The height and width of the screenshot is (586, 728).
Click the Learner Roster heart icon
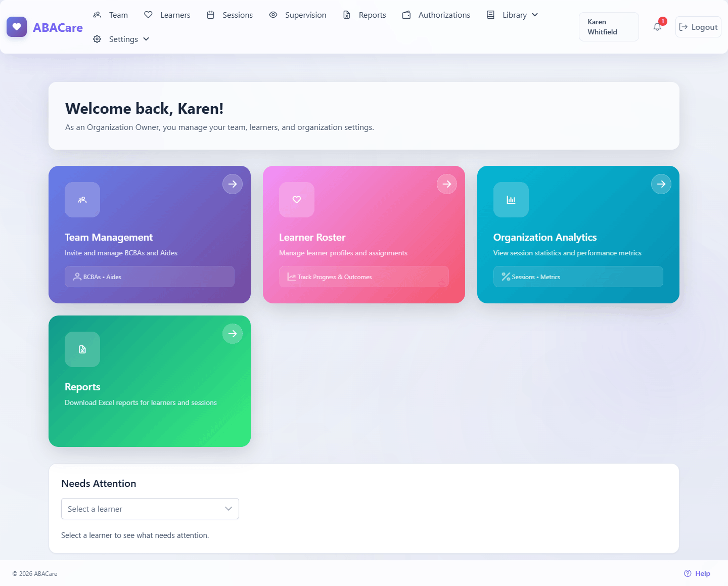pyautogui.click(x=297, y=200)
